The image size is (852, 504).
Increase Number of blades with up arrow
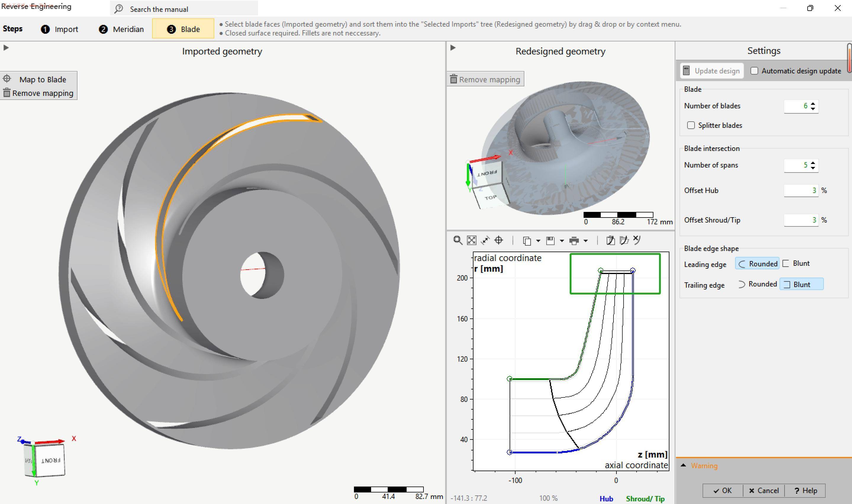(x=813, y=103)
